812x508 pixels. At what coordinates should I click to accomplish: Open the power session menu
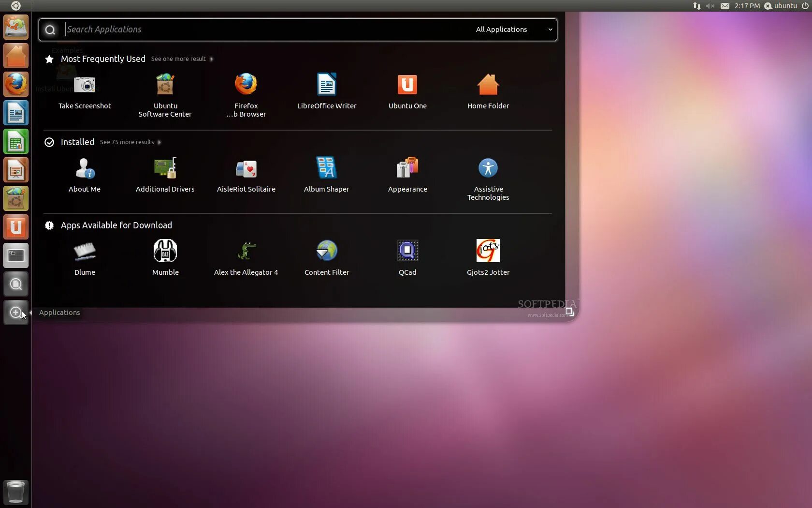(x=805, y=6)
